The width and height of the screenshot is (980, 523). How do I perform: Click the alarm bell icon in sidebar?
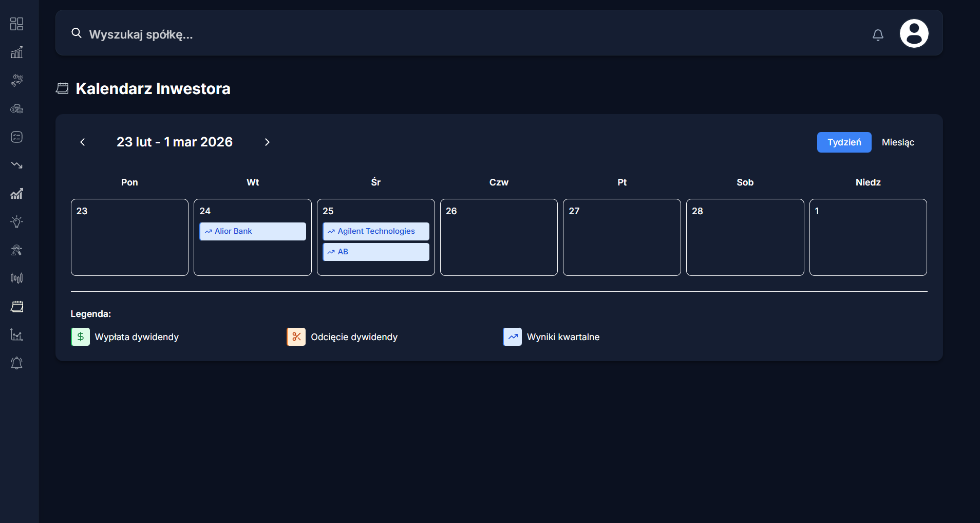coord(16,363)
